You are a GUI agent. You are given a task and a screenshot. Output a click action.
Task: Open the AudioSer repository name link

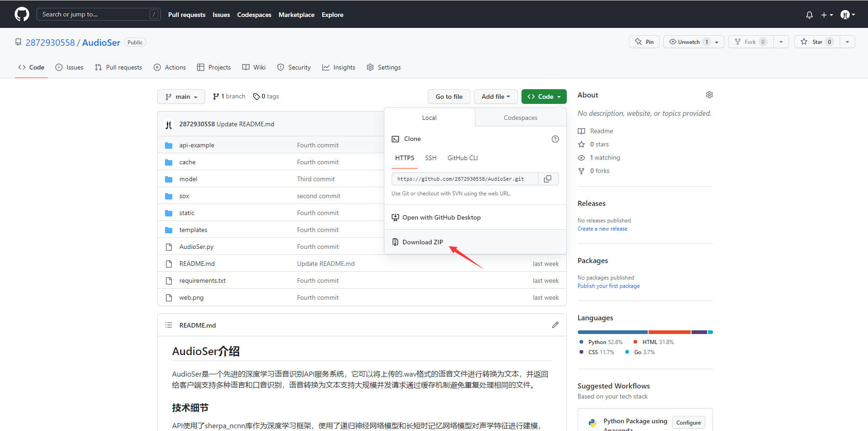(101, 43)
